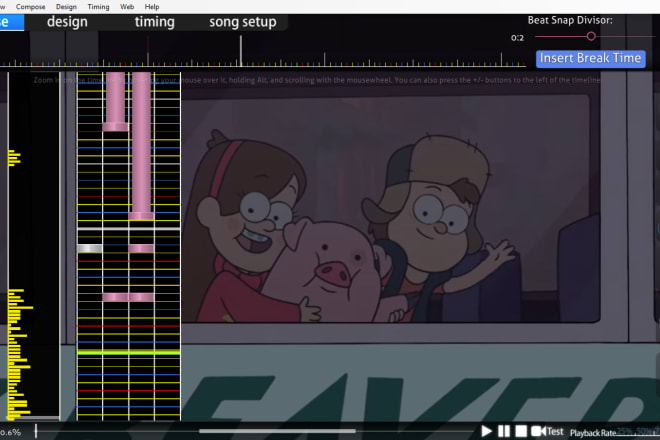Open the Help menu
The height and width of the screenshot is (440, 660).
coord(152,7)
